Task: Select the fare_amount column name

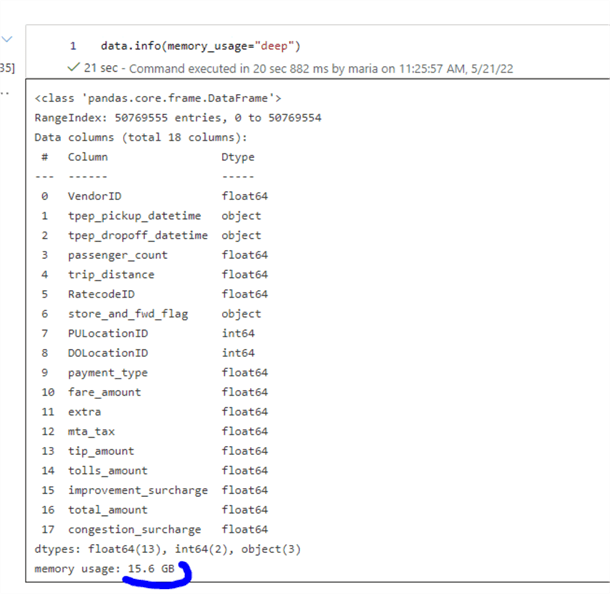Action: coord(104,392)
